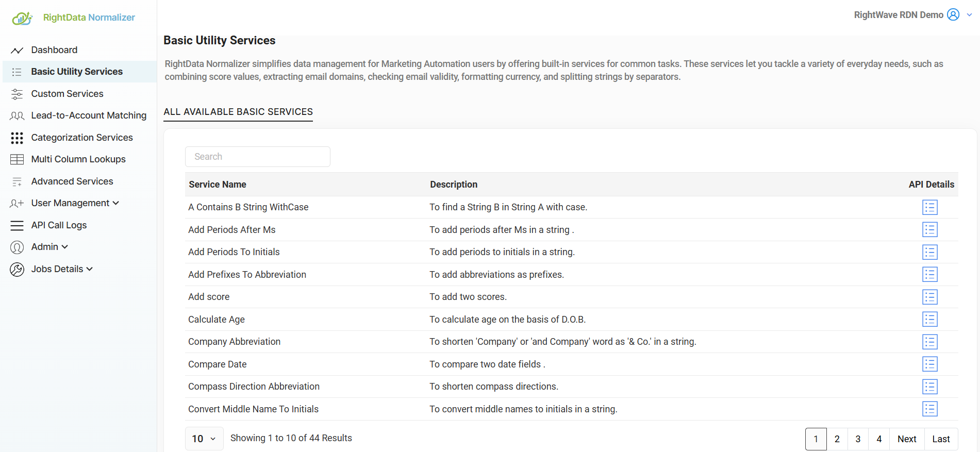Expand the Admin menu chevron
Screen dimensions: 980x452
(x=64, y=247)
